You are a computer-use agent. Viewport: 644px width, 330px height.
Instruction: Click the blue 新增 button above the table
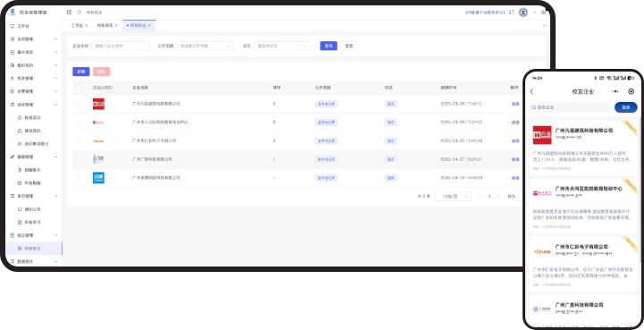pyautogui.click(x=81, y=72)
